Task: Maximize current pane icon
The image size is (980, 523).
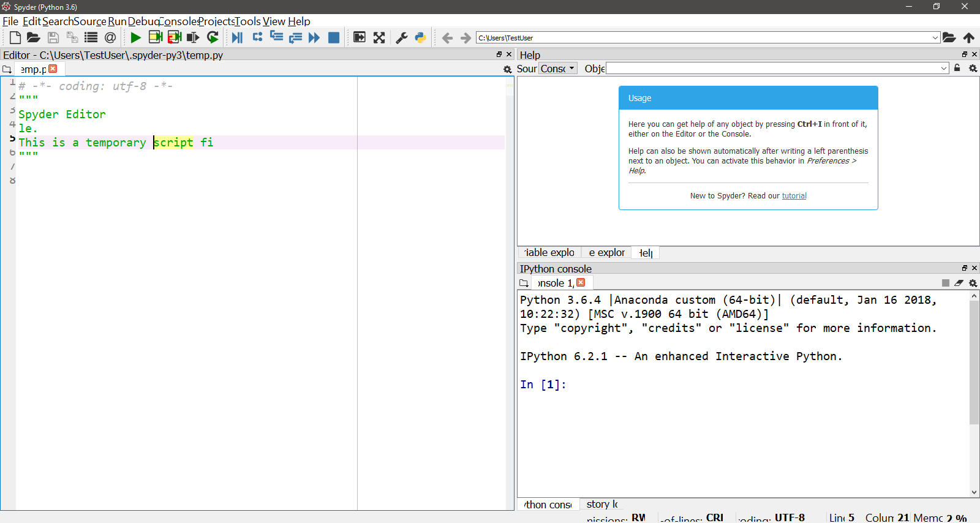Action: (x=360, y=37)
